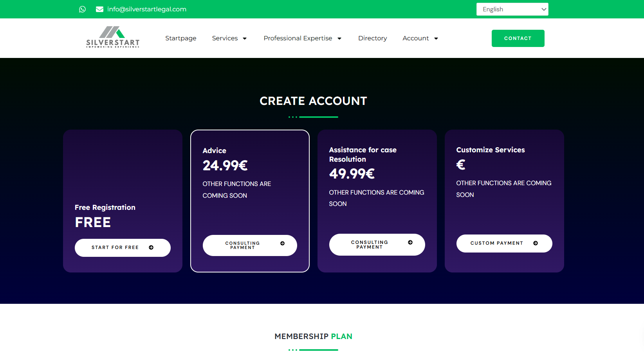Viewport: 644px width, 359px height.
Task: Click info@silverstartlegal.com email link
Action: pyautogui.click(x=147, y=9)
